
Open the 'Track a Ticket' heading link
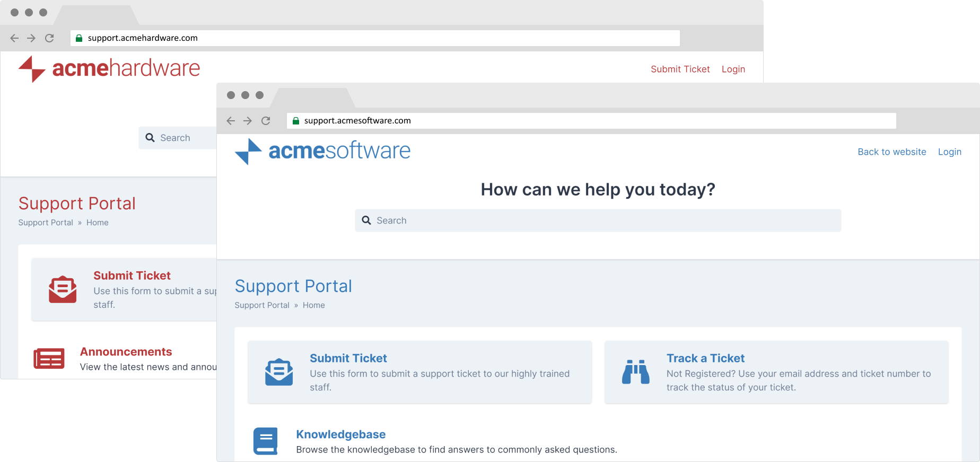pyautogui.click(x=705, y=358)
